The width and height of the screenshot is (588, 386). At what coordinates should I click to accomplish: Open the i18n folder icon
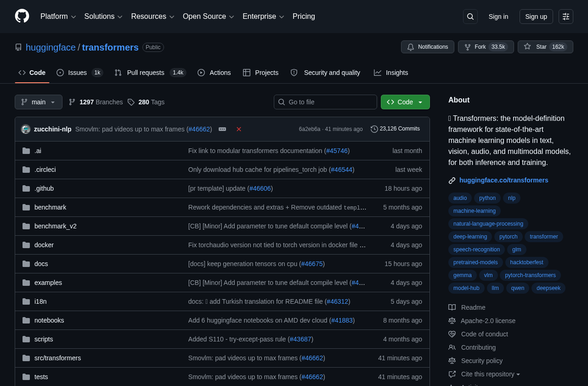26,301
